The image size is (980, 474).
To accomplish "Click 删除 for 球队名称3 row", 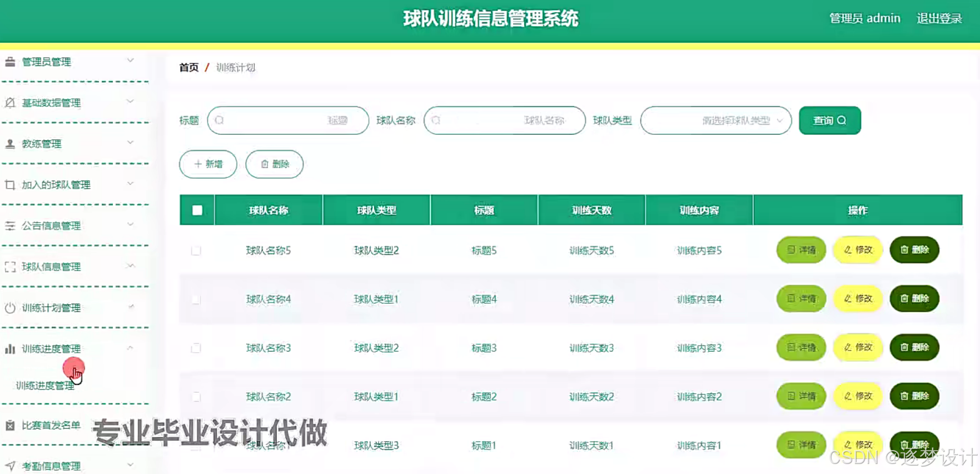I will pos(914,347).
